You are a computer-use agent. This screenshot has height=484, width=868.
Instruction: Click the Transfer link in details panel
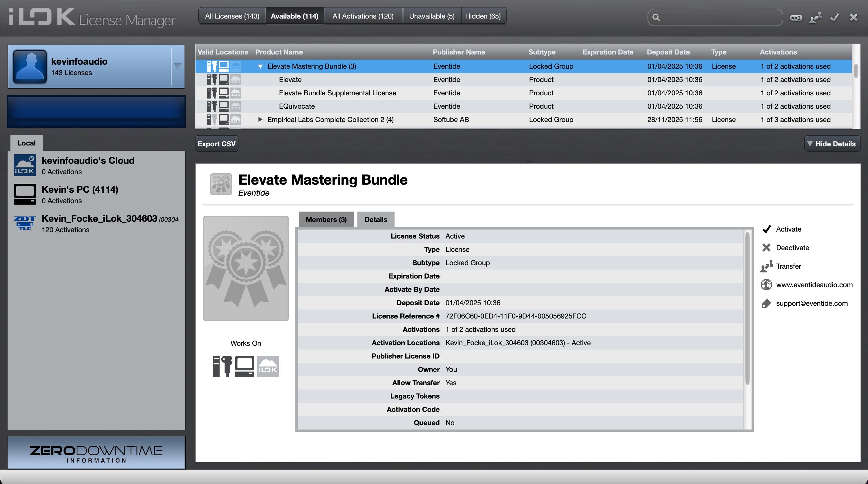tap(789, 266)
